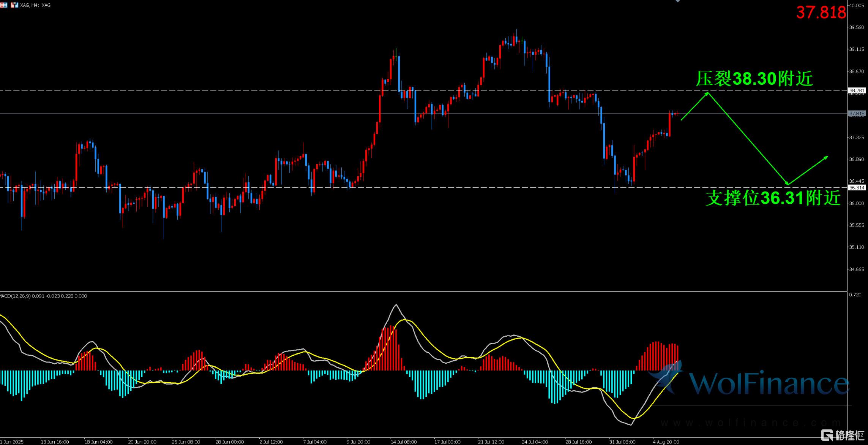This screenshot has width=868, height=445.
Task: Click the 31 Jul 08:00 time label
Action: pos(622,442)
